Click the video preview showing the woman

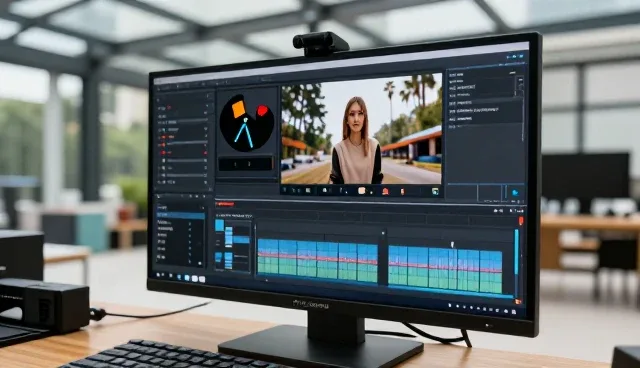click(x=361, y=129)
